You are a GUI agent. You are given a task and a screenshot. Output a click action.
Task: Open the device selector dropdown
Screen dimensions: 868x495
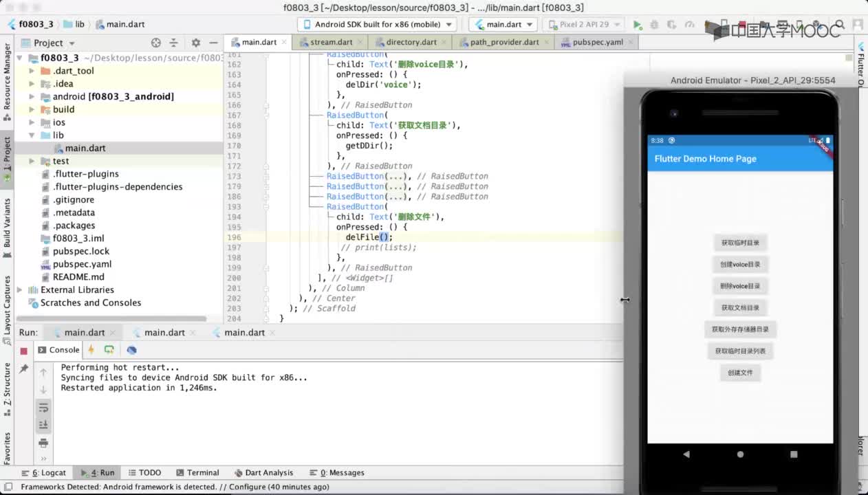[378, 24]
